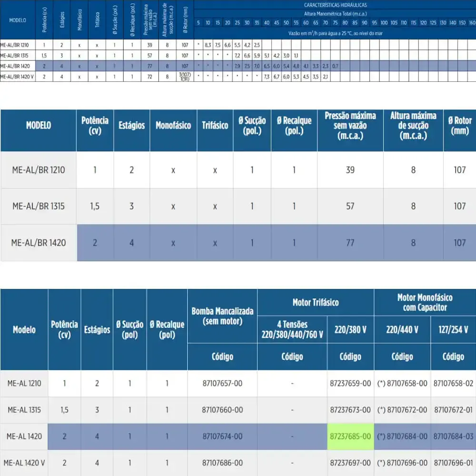Click the ME-AL 1420 V model cell
The width and height of the screenshot is (476, 476).
(x=24, y=463)
